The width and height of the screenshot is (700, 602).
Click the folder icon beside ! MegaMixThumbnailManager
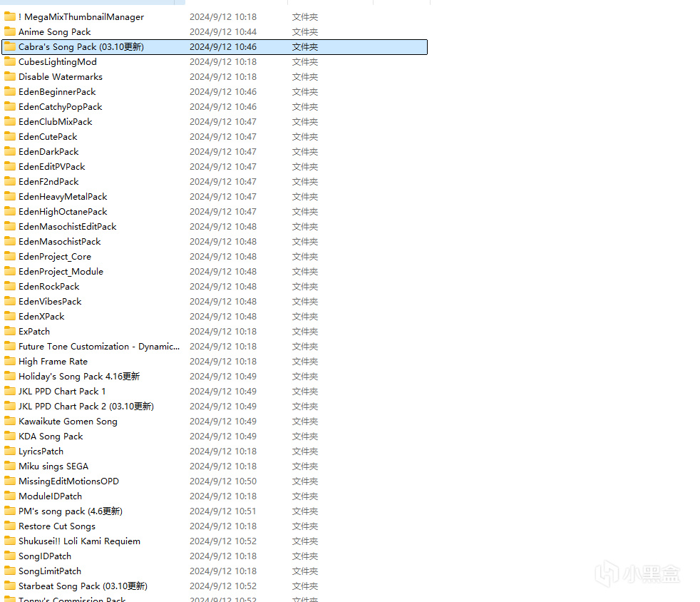(x=10, y=17)
